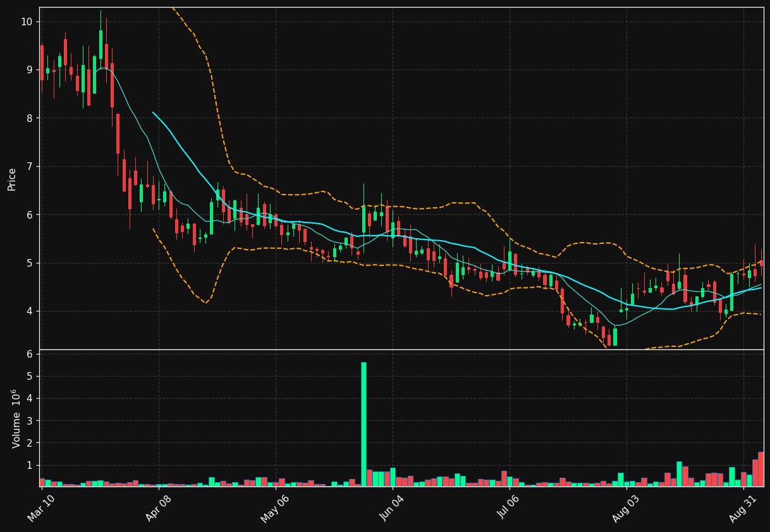Click tick '1' on the volume axis

tap(30, 465)
